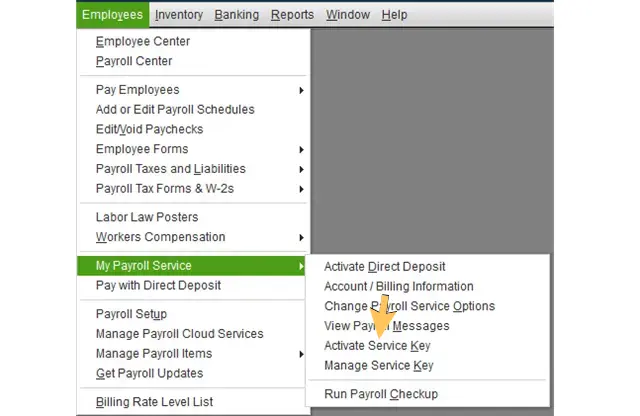This screenshot has width=640, height=416.
Task: Open the Banking menu
Action: pos(236,15)
